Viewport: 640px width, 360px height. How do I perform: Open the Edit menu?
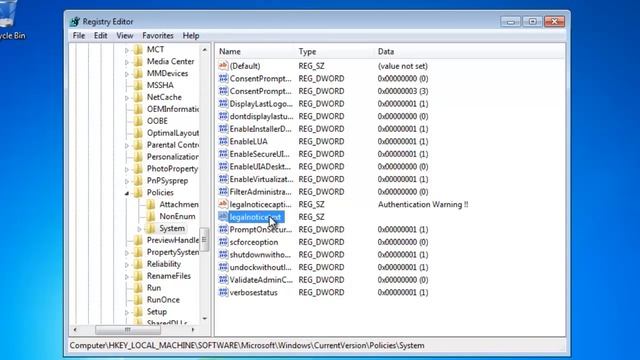(x=100, y=36)
